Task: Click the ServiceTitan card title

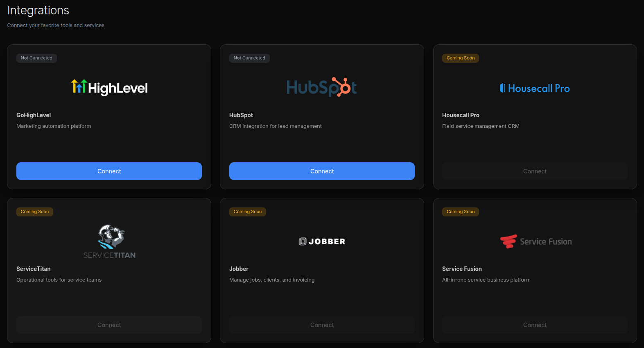Action: tap(34, 269)
